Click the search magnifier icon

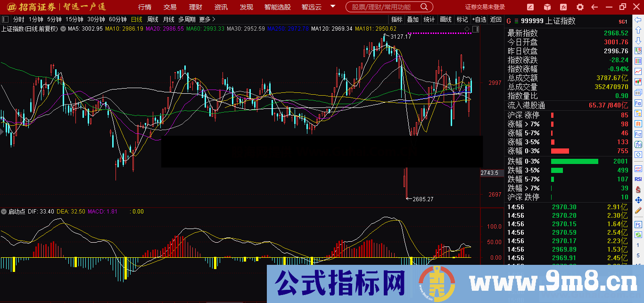(423, 7)
